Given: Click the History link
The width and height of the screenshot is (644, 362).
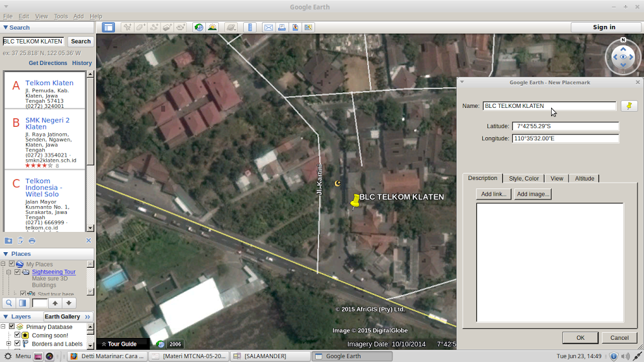Looking at the screenshot, I should [x=82, y=63].
